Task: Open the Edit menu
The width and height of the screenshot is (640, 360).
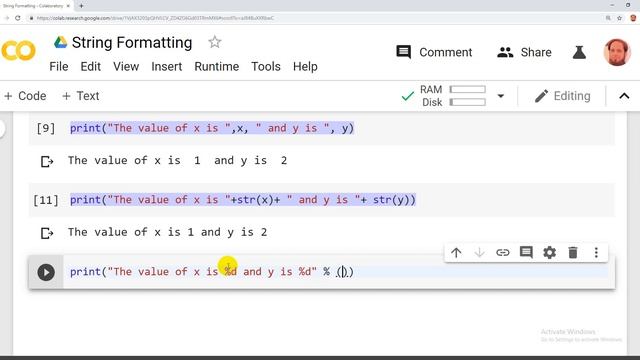Action: pos(90,67)
